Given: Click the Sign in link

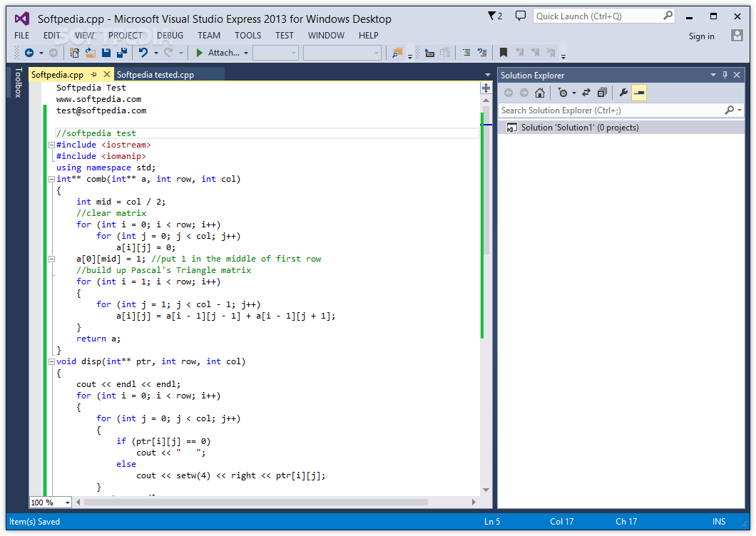Looking at the screenshot, I should (x=702, y=36).
